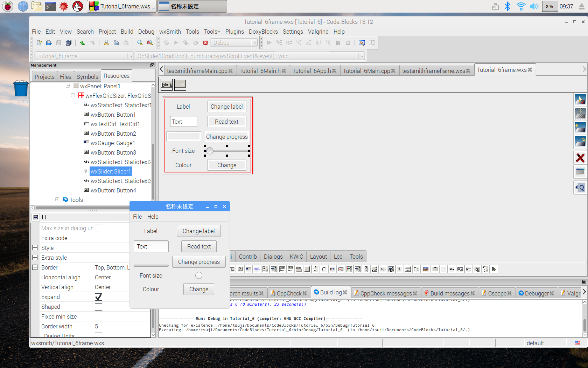This screenshot has width=588, height=368.
Task: Click the Find magnifier toolbar icon
Action: 140,43
